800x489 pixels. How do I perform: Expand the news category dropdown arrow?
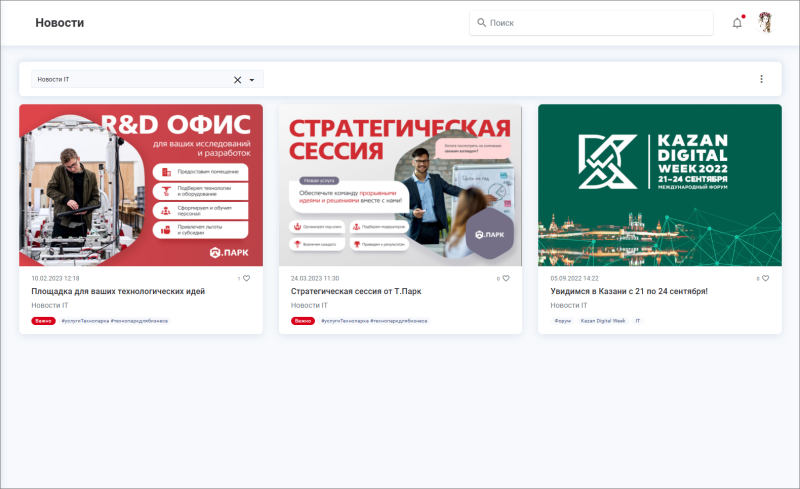pos(252,80)
